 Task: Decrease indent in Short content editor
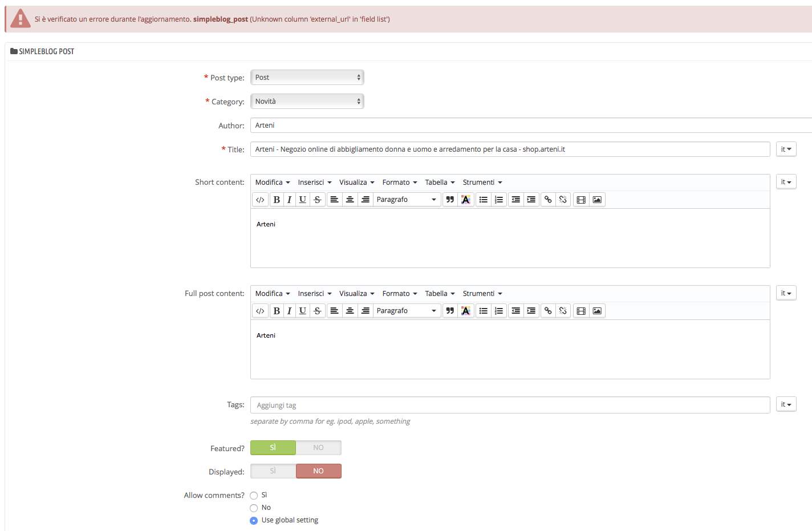point(516,200)
